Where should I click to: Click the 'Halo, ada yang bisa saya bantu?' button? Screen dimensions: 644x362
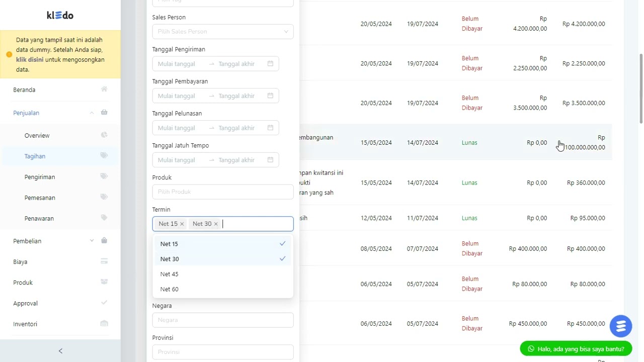point(576,349)
